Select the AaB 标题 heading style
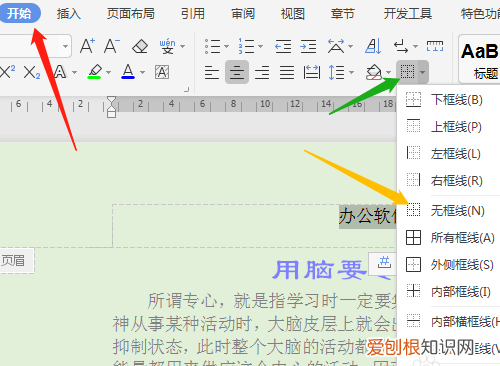This screenshot has height=366, width=500. (x=479, y=59)
